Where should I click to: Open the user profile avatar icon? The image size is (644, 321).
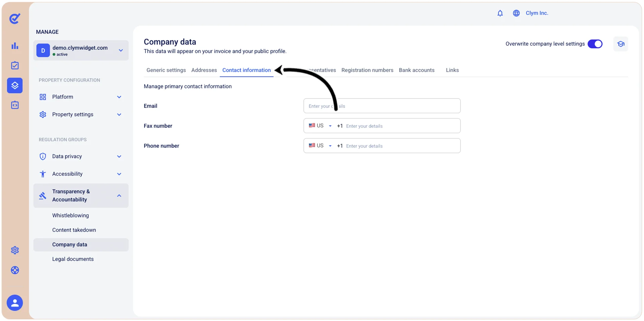[x=15, y=303]
